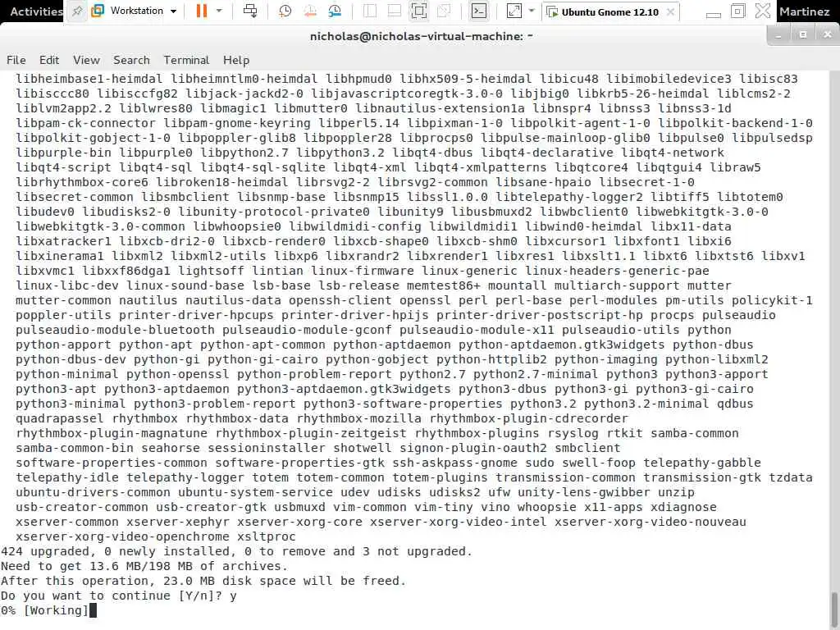
Task: Click the pin toolbar icon in VMware bar
Action: 77,11
